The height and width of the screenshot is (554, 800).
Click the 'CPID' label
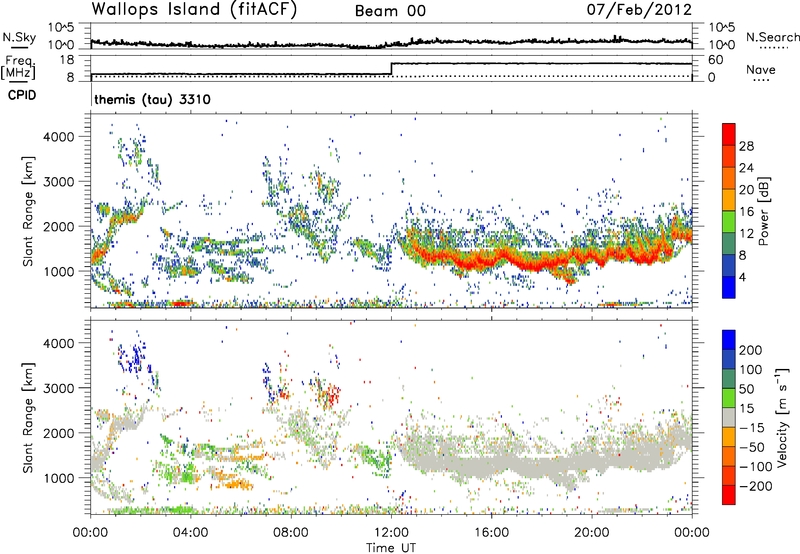click(x=22, y=95)
